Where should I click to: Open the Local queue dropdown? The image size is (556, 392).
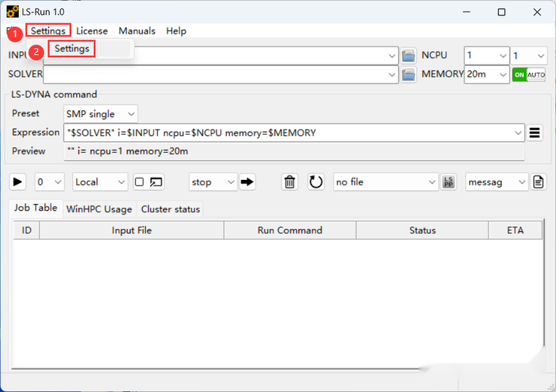(x=100, y=182)
